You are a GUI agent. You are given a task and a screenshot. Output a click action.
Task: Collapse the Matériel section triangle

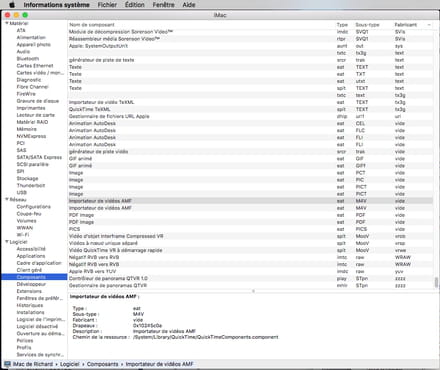(6, 23)
